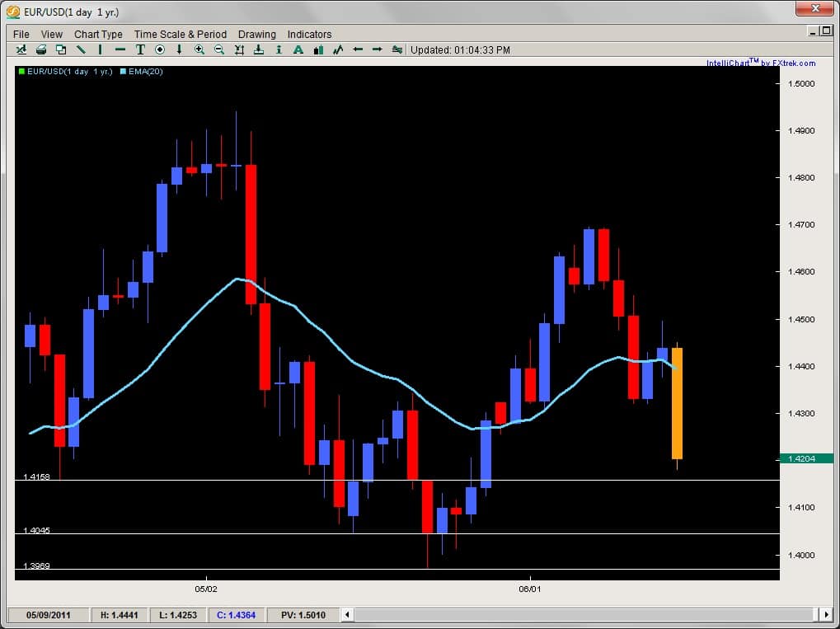Open the Time Scale & Period menu
Image resolution: width=840 pixels, height=629 pixels.
click(x=180, y=35)
